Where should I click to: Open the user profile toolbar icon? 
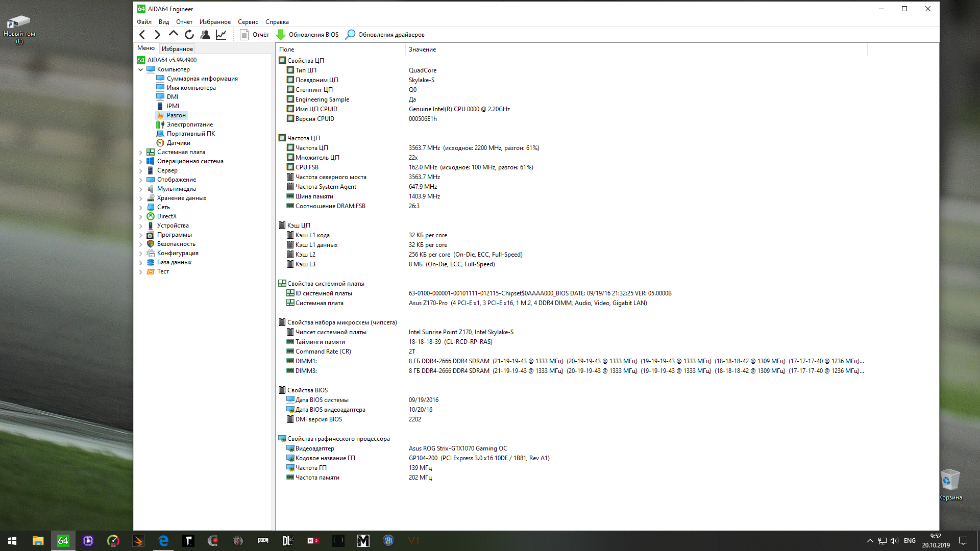205,35
